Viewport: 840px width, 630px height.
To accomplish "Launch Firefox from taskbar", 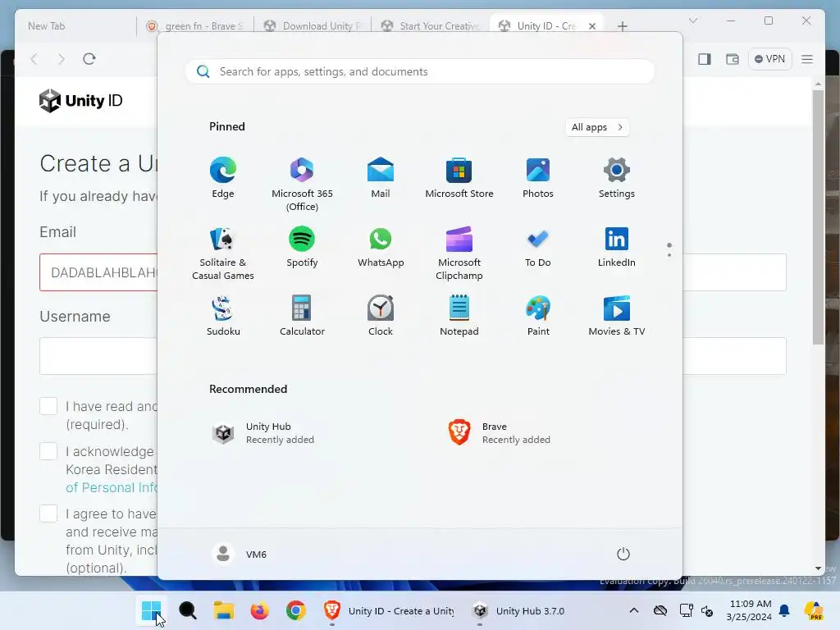I will (259, 610).
